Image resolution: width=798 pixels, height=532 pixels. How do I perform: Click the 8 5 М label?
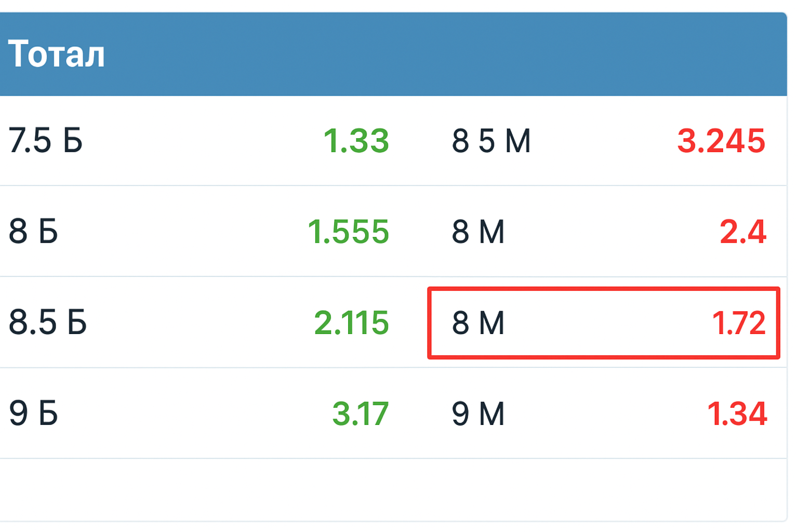tap(491, 141)
